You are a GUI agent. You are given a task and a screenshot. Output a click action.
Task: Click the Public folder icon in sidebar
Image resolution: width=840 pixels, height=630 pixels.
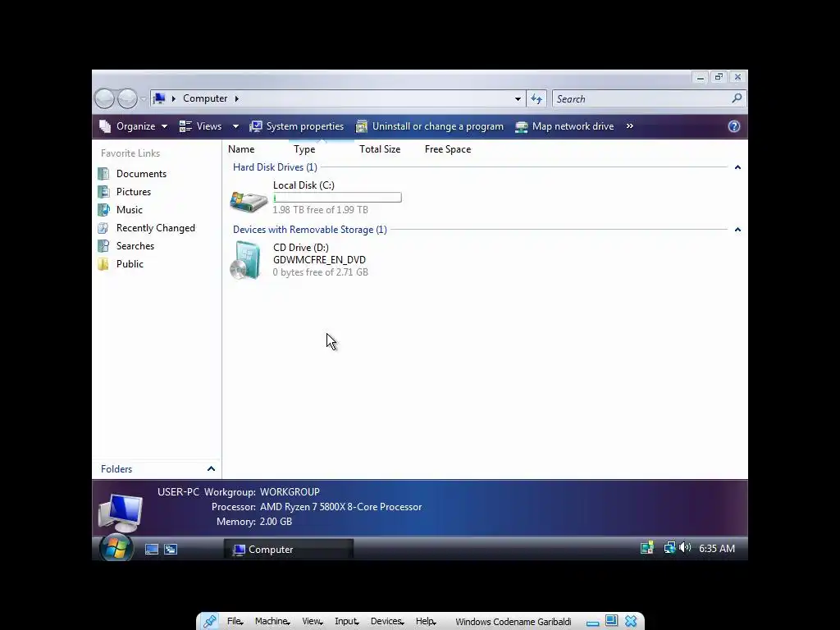(103, 264)
